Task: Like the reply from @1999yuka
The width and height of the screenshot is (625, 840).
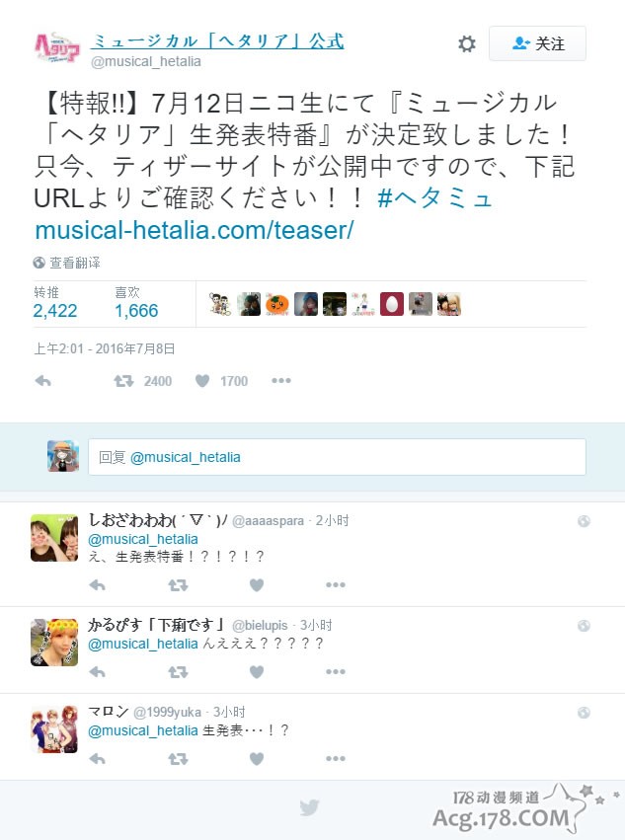Action: (x=257, y=759)
